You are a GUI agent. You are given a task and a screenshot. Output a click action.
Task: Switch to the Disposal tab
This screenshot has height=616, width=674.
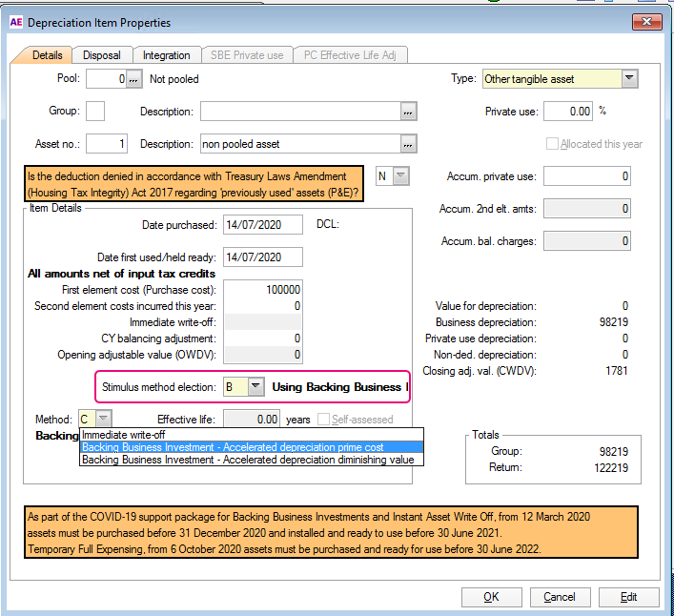[101, 55]
